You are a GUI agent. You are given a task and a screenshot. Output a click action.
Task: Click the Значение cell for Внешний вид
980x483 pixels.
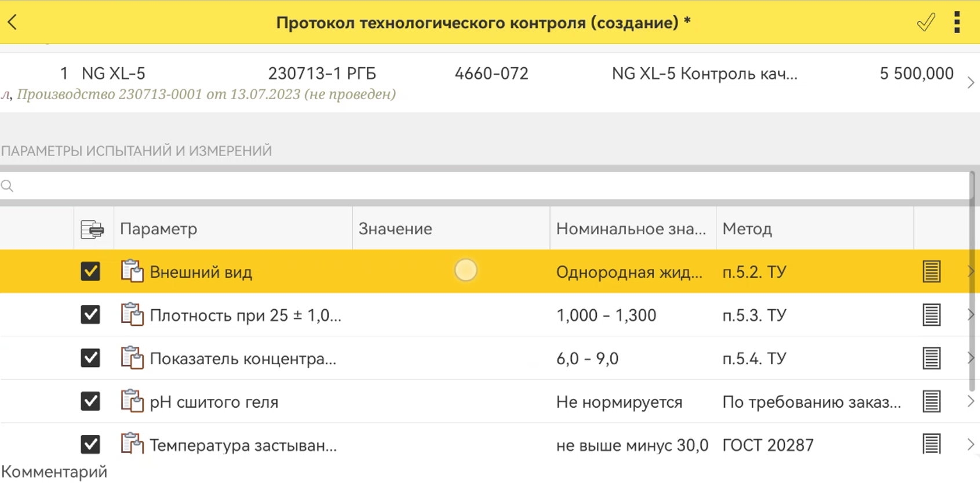(x=450, y=271)
